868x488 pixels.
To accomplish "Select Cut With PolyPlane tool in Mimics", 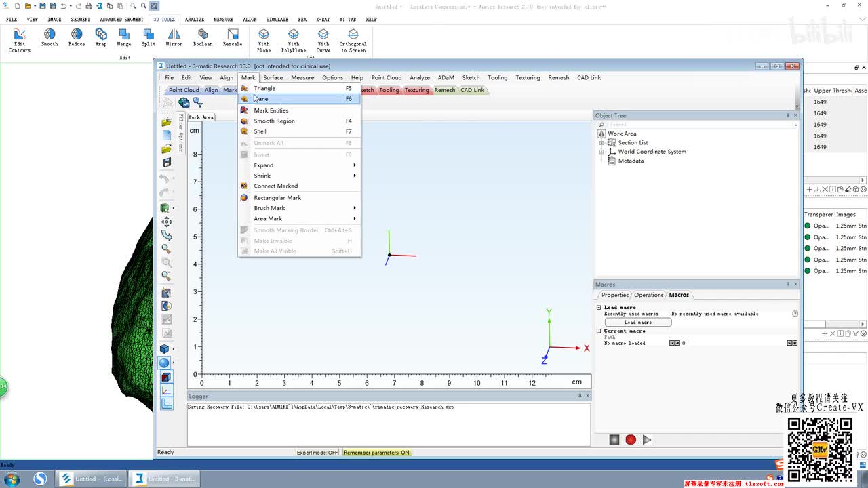I will (x=294, y=41).
